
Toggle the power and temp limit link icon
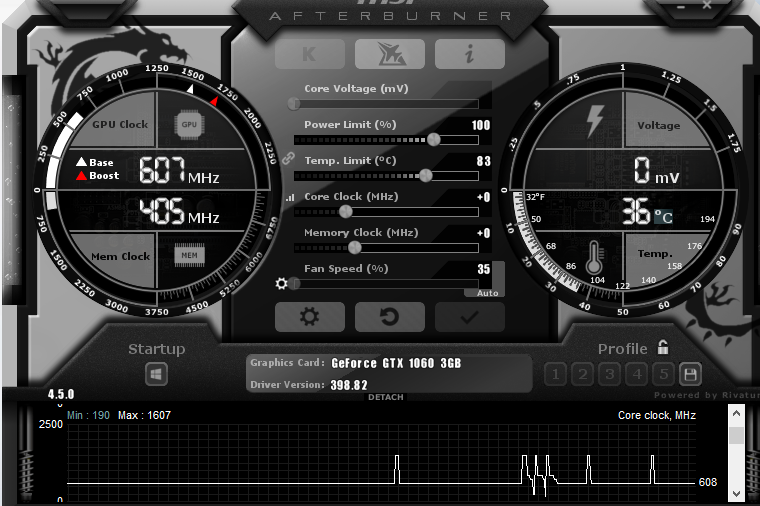pos(288,158)
